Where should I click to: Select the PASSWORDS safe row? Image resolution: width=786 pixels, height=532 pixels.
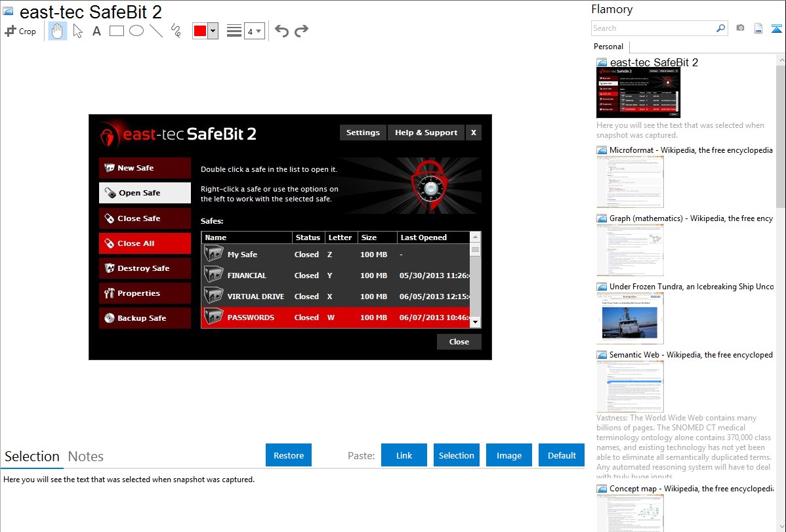(336, 317)
